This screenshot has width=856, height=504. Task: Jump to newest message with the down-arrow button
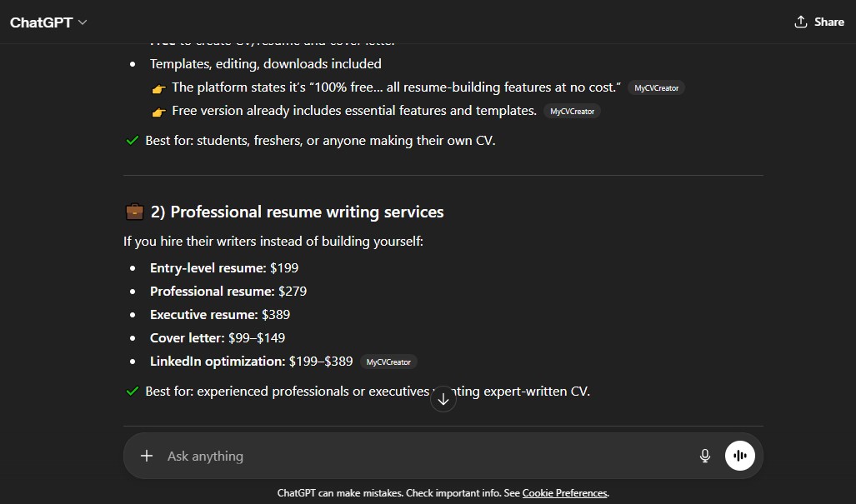pos(443,399)
